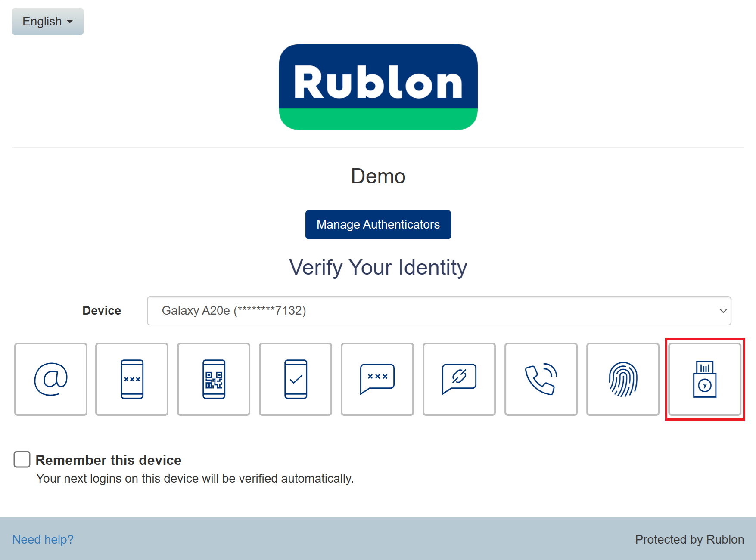Select the QR code authentication icon
Image resolution: width=756 pixels, height=560 pixels.
pyautogui.click(x=214, y=379)
